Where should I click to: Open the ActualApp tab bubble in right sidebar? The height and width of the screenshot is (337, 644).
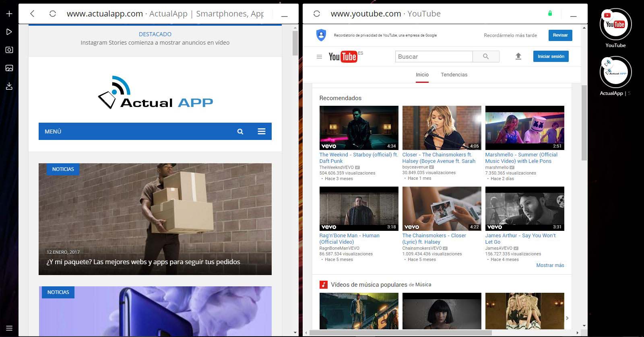tap(615, 73)
